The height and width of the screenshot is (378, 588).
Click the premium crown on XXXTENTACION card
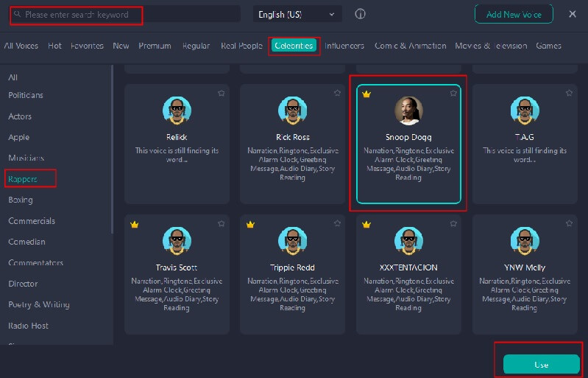coord(366,225)
